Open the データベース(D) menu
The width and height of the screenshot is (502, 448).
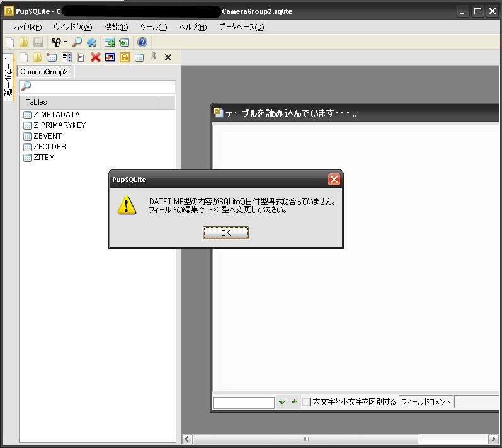point(241,27)
